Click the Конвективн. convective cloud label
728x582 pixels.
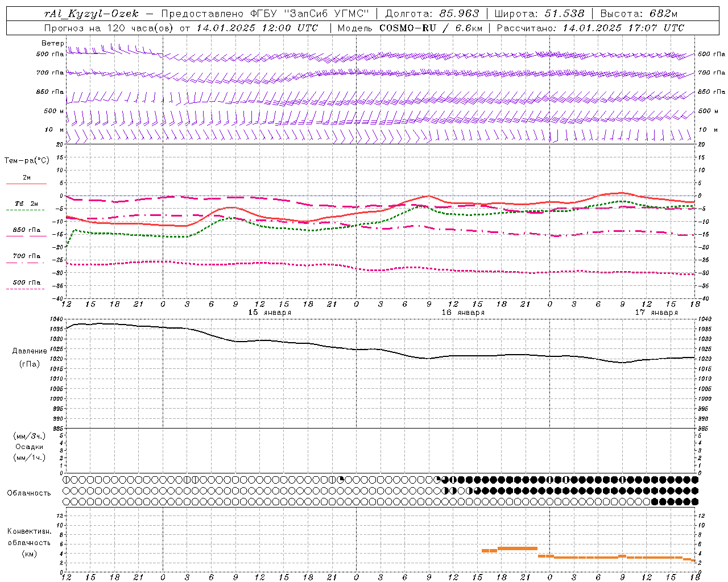click(x=29, y=531)
